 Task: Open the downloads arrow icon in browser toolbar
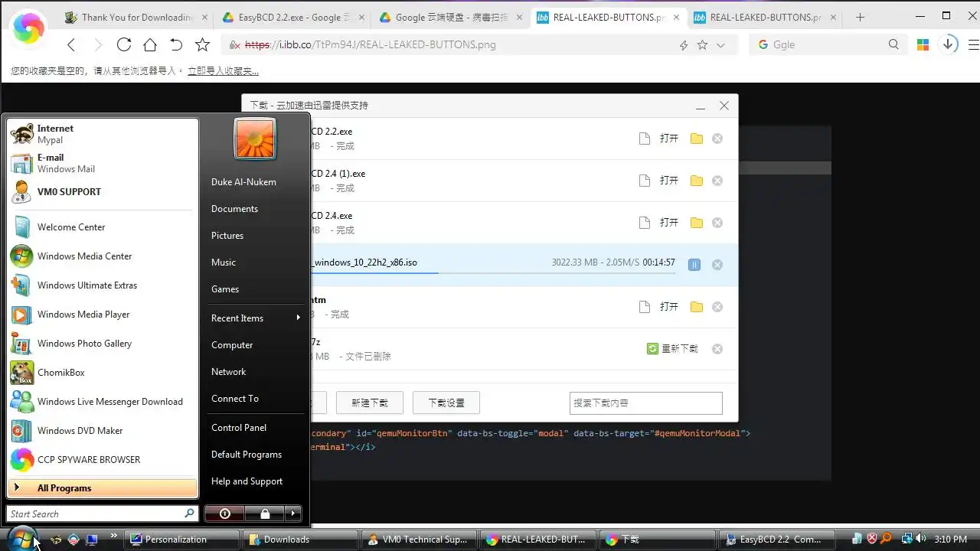(x=948, y=44)
